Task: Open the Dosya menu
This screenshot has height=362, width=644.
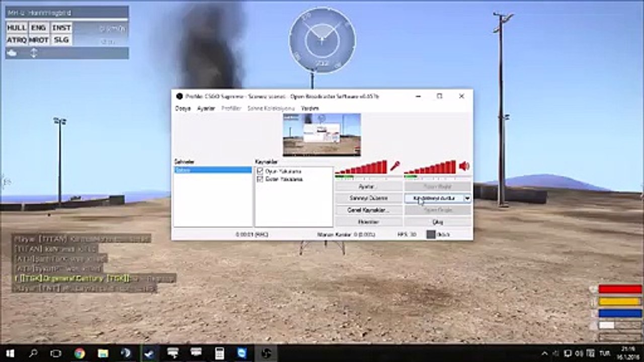Action: [183, 108]
